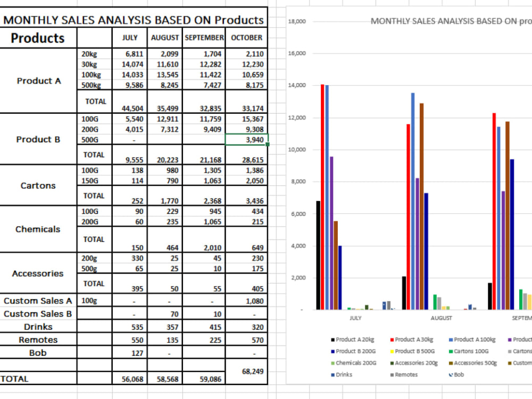Click the Product B 200G legend entry

click(353, 351)
